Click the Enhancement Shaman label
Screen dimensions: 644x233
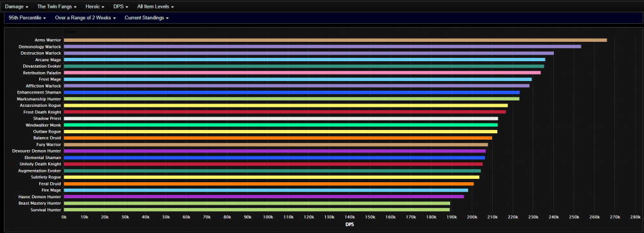(x=40, y=92)
